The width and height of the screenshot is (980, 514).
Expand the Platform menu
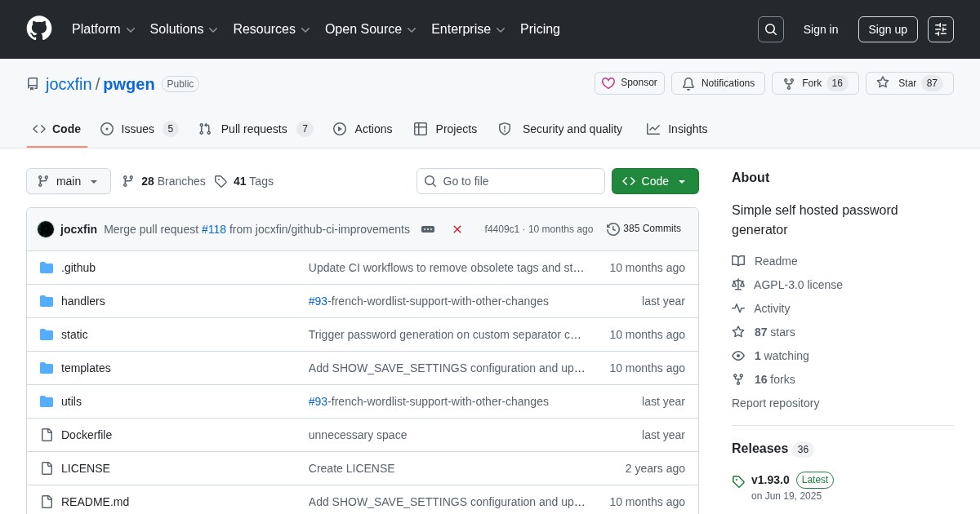103,29
